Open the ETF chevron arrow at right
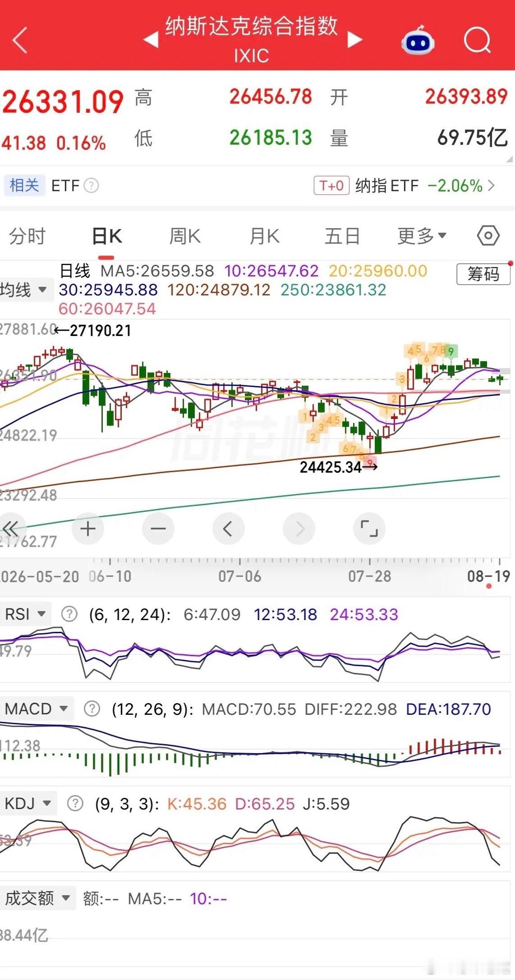This screenshot has height=980, width=515. [492, 185]
